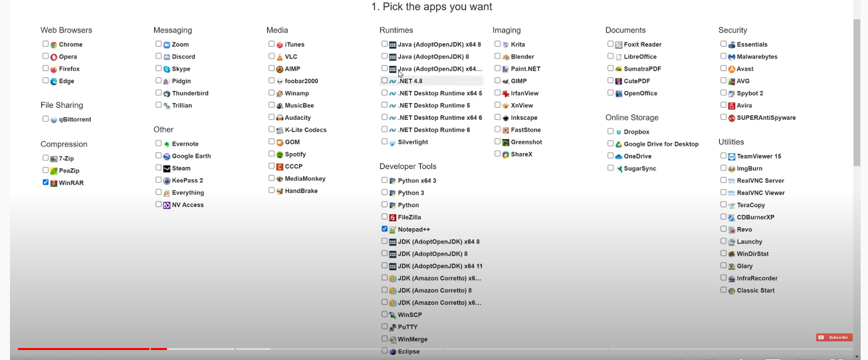Screen dimensions: 868x360
Task: Tick the Everything checkbox
Action: tap(158, 192)
